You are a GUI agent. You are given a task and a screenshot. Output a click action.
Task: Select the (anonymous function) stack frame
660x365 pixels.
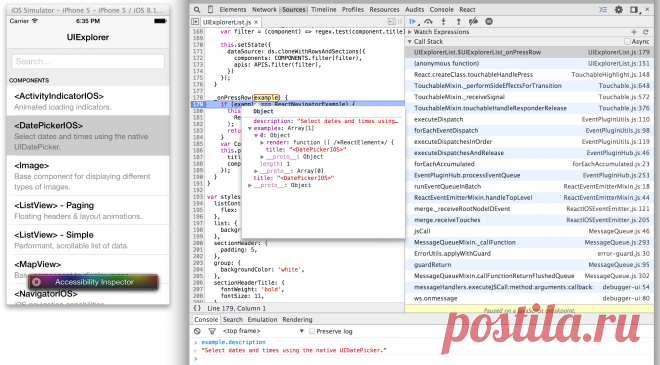529,64
